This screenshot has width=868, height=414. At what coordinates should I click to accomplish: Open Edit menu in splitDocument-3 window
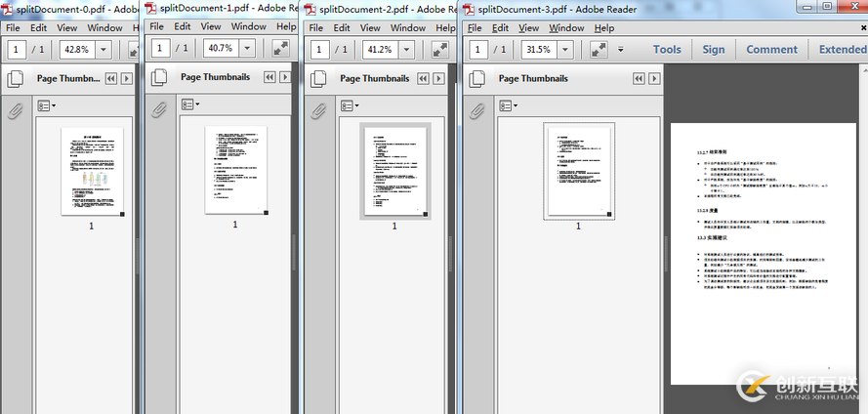click(501, 27)
